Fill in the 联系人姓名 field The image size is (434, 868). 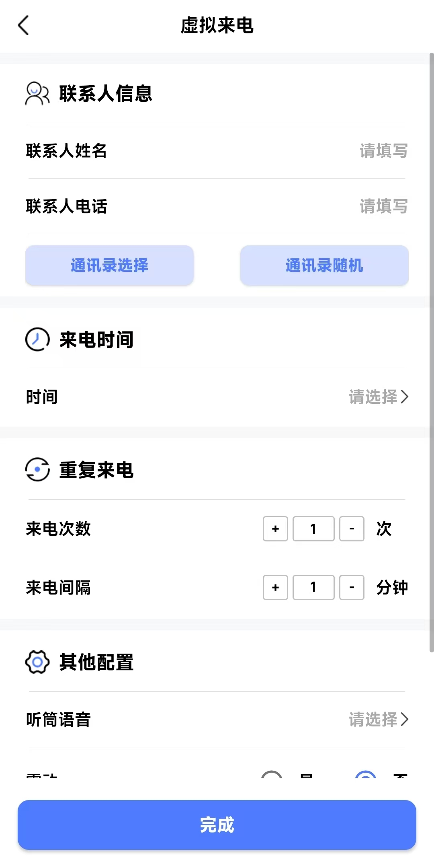pyautogui.click(x=383, y=151)
